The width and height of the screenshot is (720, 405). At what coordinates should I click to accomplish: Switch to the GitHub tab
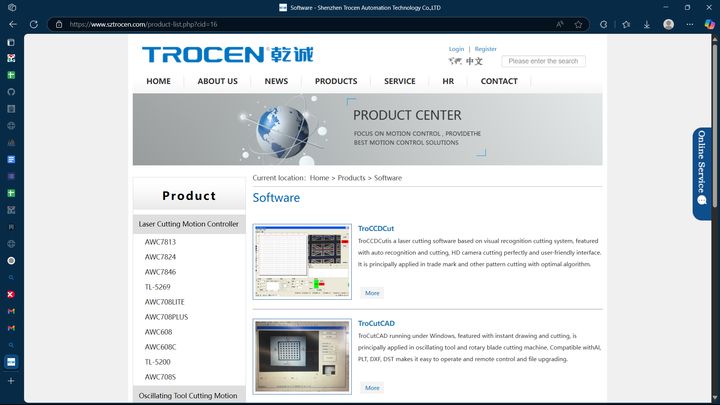click(11, 92)
